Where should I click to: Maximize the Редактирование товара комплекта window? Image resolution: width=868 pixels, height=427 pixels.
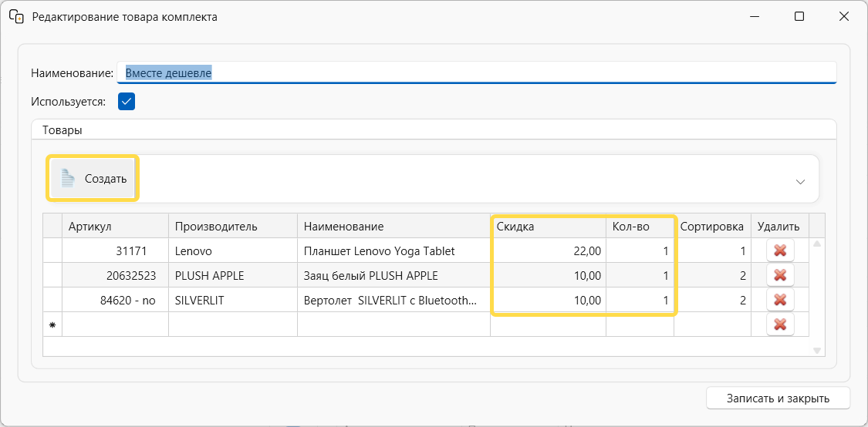799,16
